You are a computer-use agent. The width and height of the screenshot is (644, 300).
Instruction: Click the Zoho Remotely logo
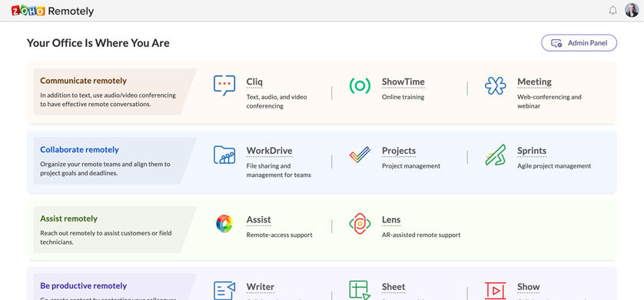tap(52, 11)
